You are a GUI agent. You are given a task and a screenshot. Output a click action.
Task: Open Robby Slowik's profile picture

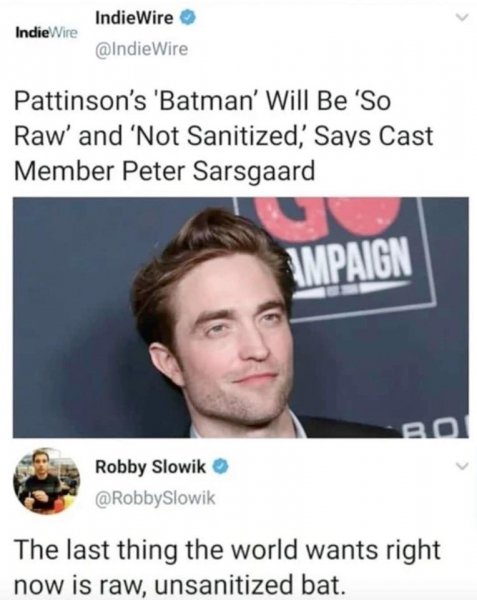coord(47,481)
